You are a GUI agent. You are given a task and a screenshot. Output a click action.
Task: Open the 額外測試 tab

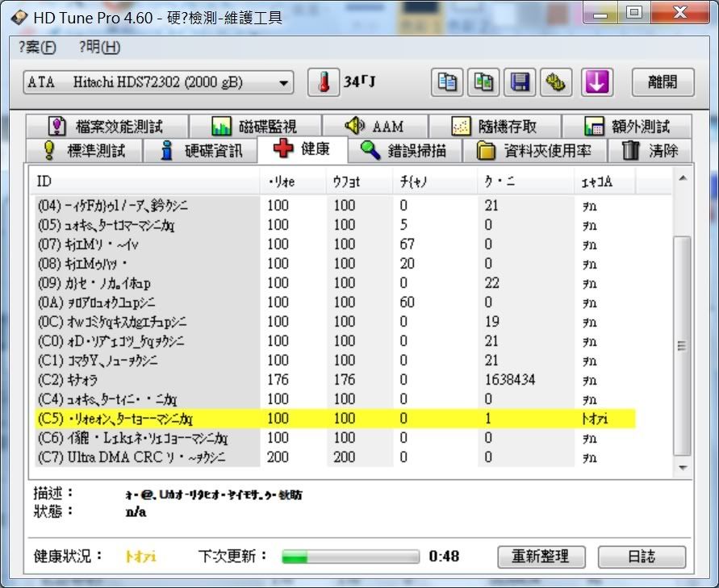click(627, 126)
